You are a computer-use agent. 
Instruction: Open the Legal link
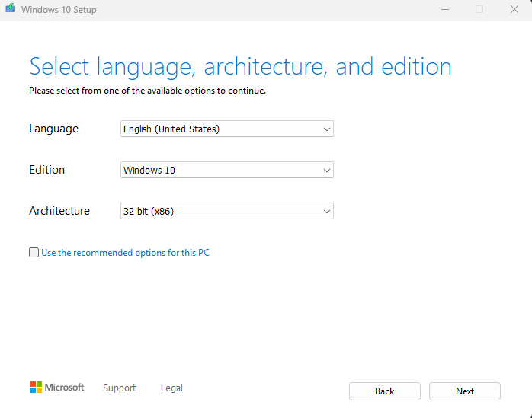point(171,388)
